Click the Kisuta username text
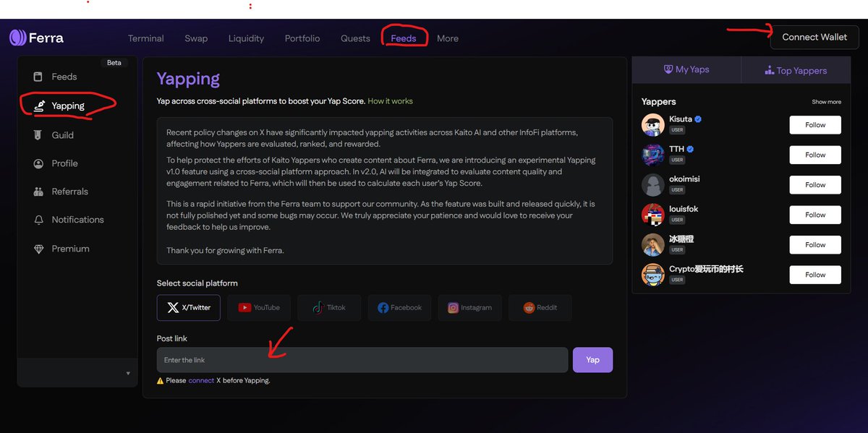 pyautogui.click(x=681, y=119)
